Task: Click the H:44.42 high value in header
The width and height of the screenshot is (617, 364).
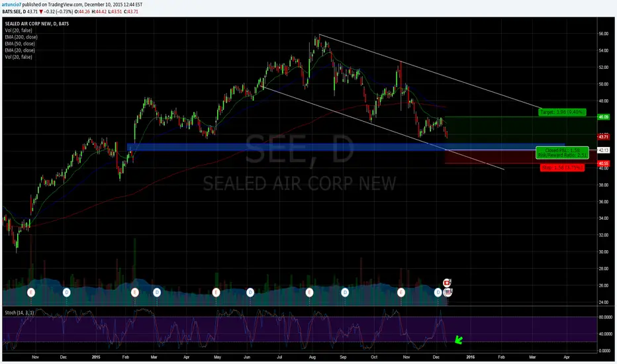Action: coord(99,11)
